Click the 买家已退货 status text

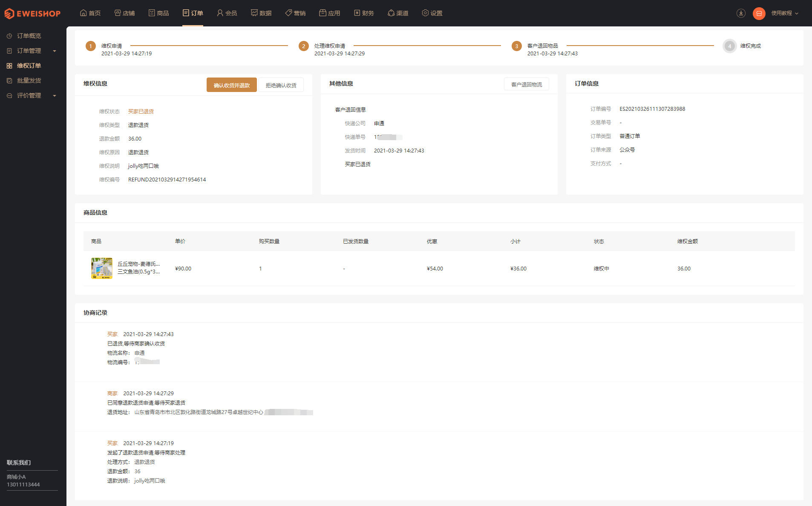point(141,112)
